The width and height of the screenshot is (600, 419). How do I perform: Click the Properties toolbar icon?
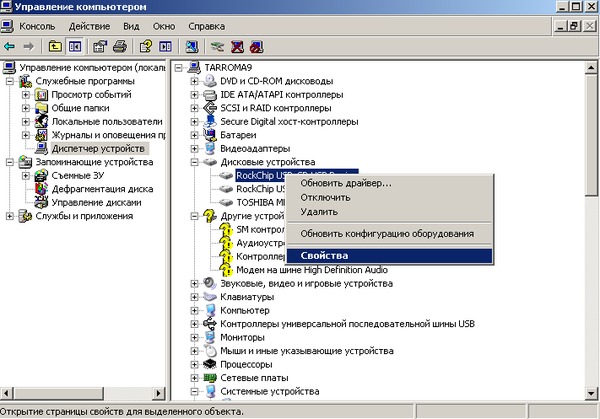coord(100,46)
